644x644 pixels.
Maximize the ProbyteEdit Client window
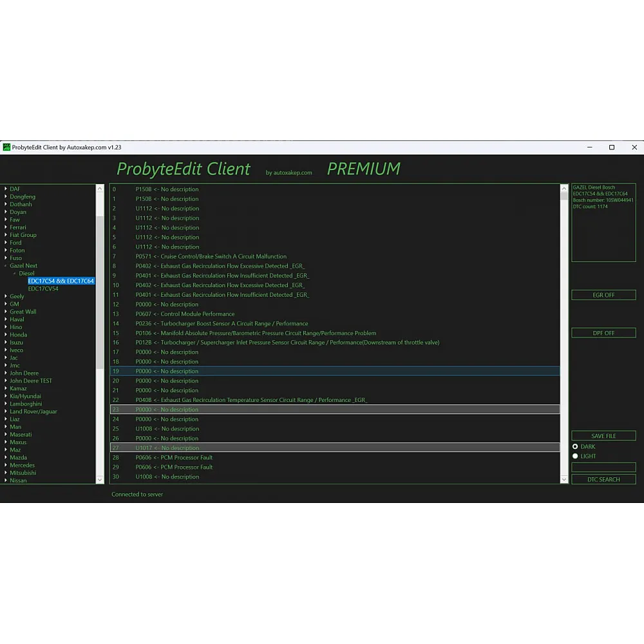(612, 147)
